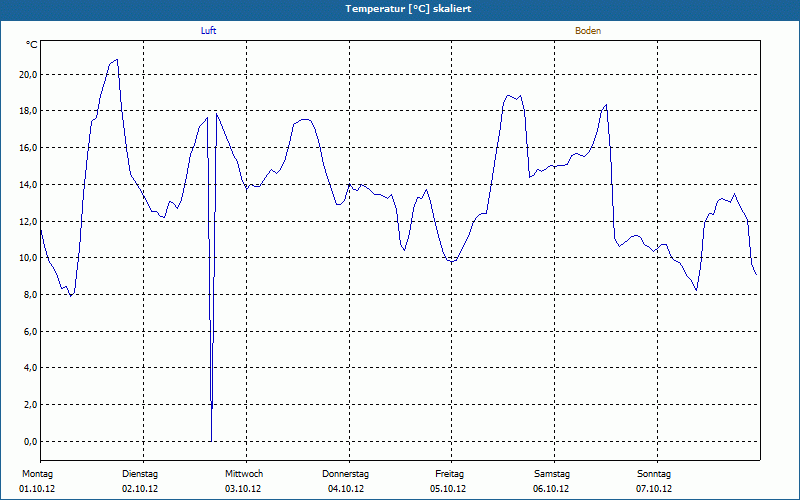The height and width of the screenshot is (500, 800).
Task: Select the 2,0 axis value
Action: coord(31,405)
